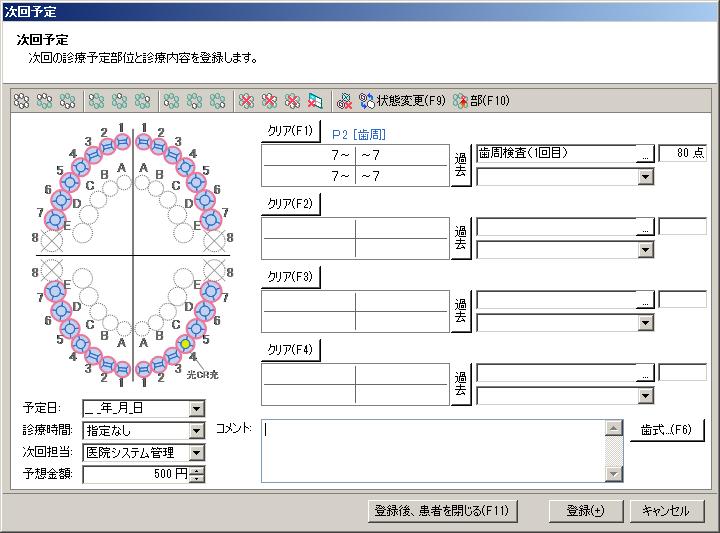Click the クリア(F3) button
The width and height of the screenshot is (720, 533).
click(x=290, y=277)
